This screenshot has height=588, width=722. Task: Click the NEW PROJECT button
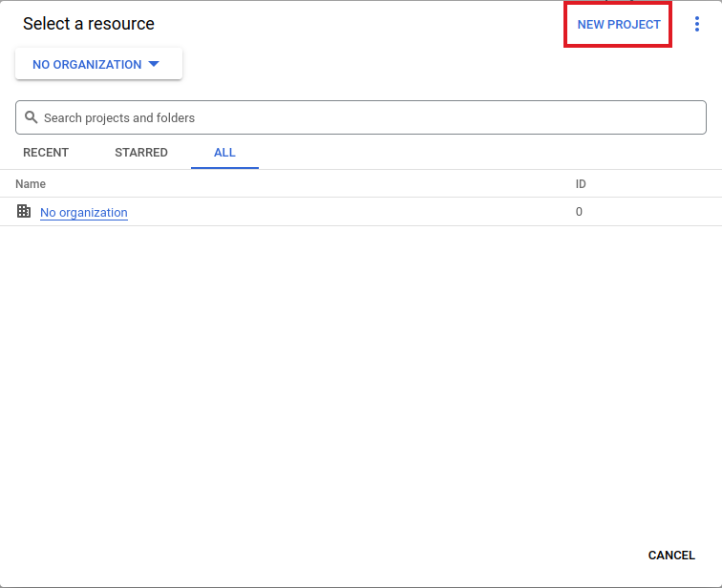pyautogui.click(x=619, y=25)
